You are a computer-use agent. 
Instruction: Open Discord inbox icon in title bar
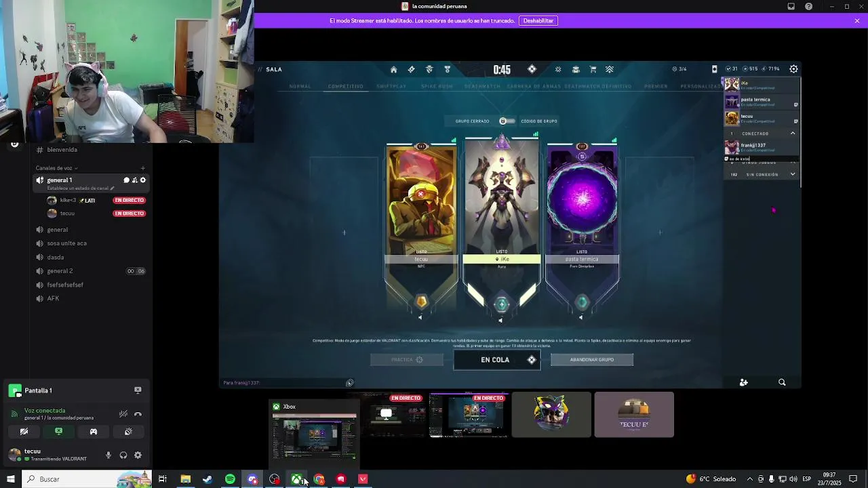(x=791, y=6)
